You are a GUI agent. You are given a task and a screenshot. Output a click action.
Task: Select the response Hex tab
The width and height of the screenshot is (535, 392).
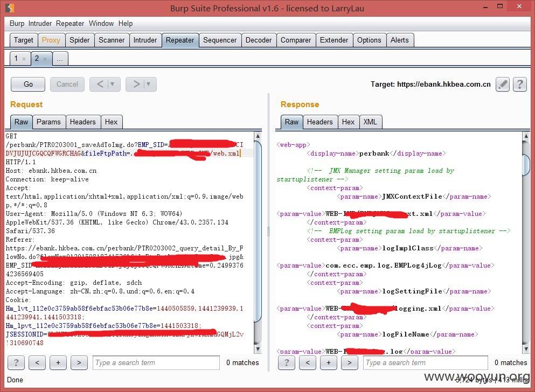(348, 122)
